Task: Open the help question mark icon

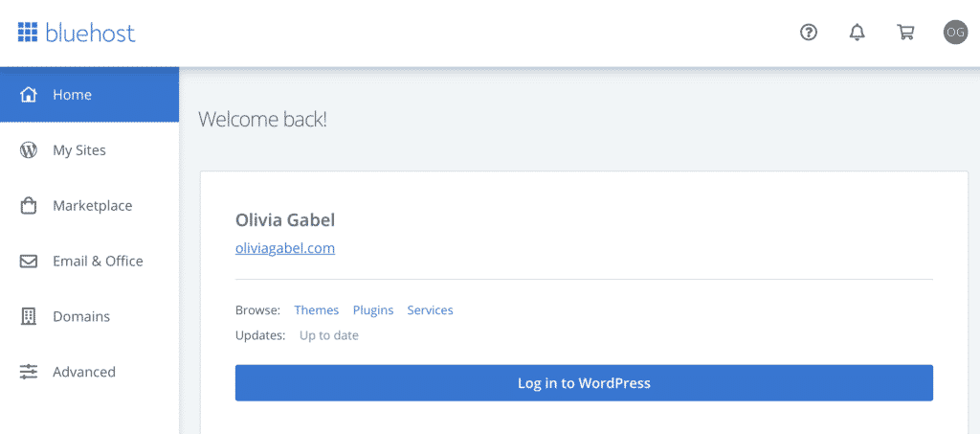Action: [x=809, y=32]
